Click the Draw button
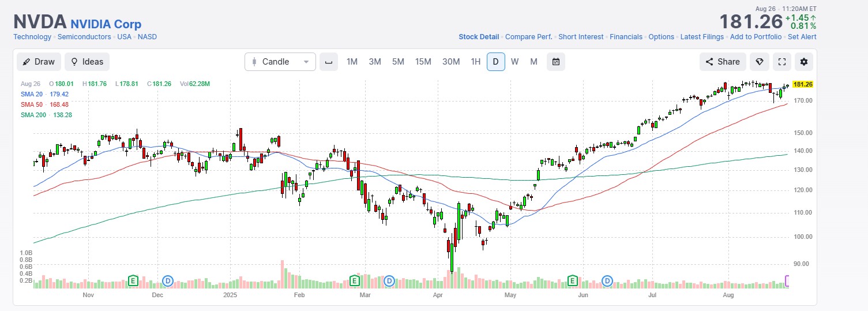Image resolution: width=868 pixels, height=311 pixels. (39, 62)
